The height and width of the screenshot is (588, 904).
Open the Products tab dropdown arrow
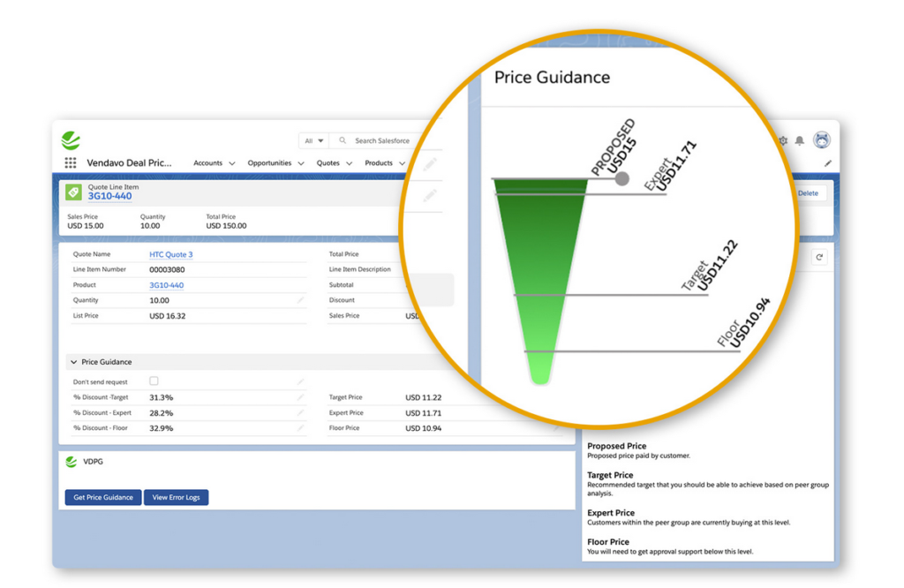(x=403, y=163)
